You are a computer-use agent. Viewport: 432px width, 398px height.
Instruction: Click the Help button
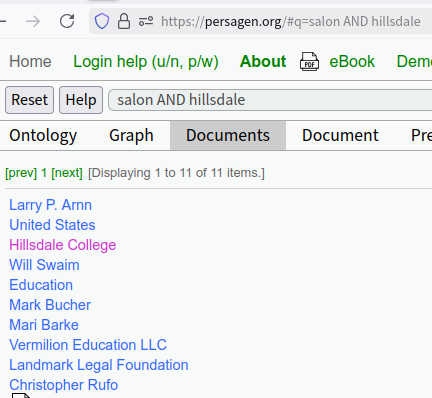81,100
